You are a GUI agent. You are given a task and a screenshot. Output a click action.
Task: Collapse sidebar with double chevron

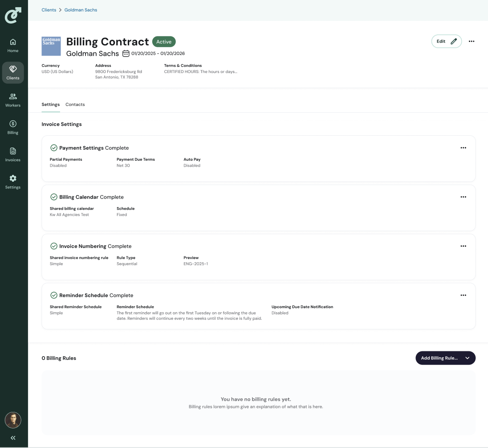(x=13, y=438)
